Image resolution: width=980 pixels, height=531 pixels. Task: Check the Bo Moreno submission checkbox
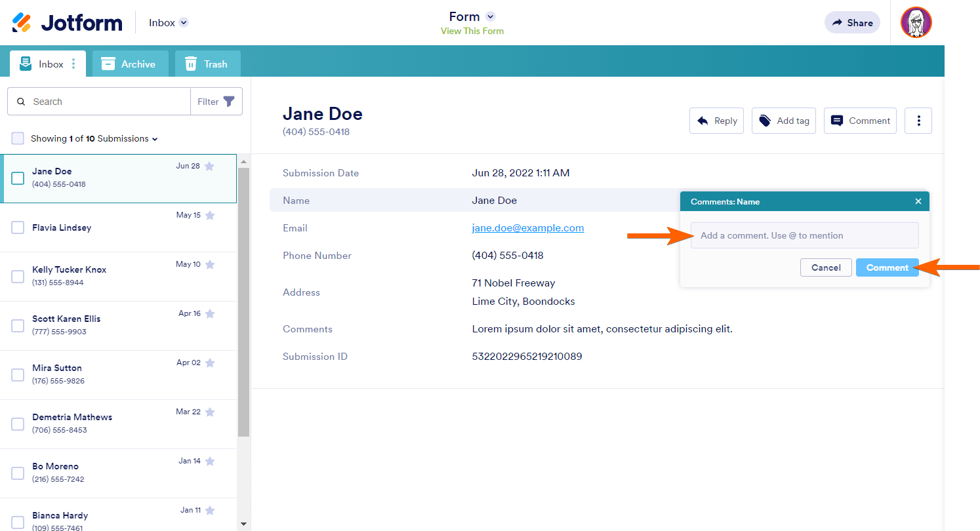point(18,473)
